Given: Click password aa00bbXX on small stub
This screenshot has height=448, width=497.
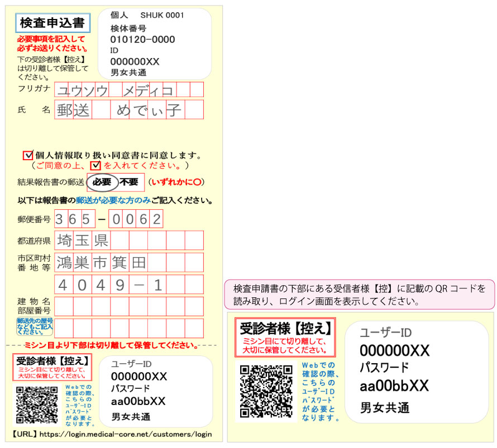Looking at the screenshot, I should (138, 402).
